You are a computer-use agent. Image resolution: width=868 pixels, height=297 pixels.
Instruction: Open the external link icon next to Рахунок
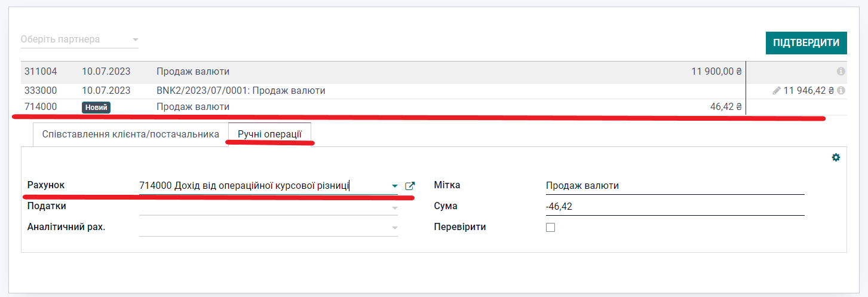coord(410,186)
